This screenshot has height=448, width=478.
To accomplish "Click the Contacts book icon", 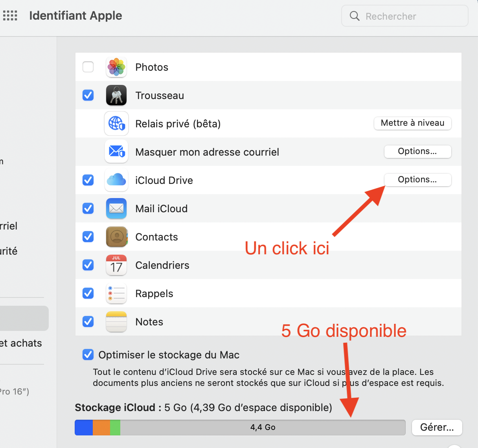I will pyautogui.click(x=116, y=237).
